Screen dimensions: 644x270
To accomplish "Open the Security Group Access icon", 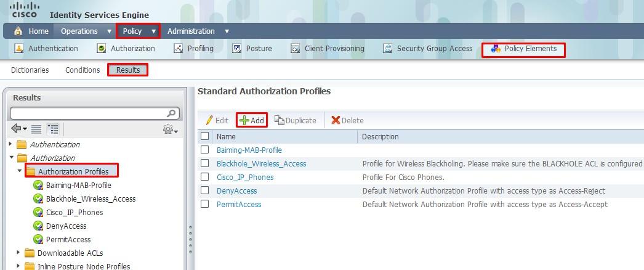I will [387, 49].
